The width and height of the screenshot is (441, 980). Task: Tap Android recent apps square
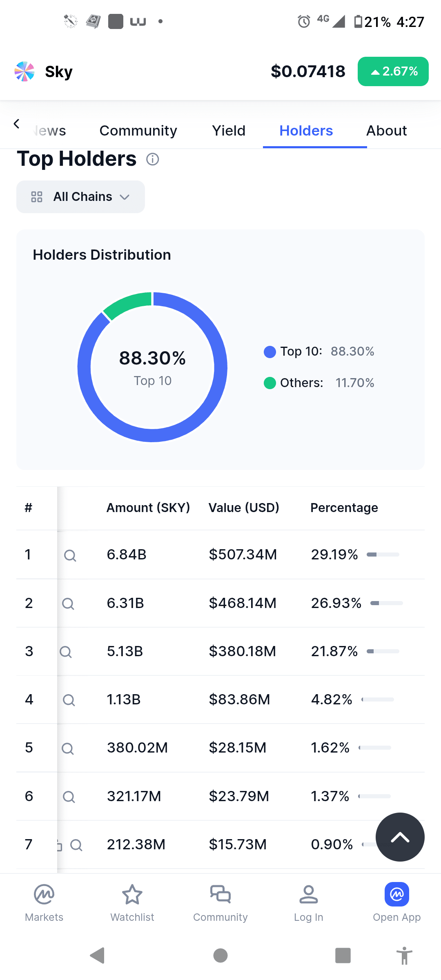[343, 955]
